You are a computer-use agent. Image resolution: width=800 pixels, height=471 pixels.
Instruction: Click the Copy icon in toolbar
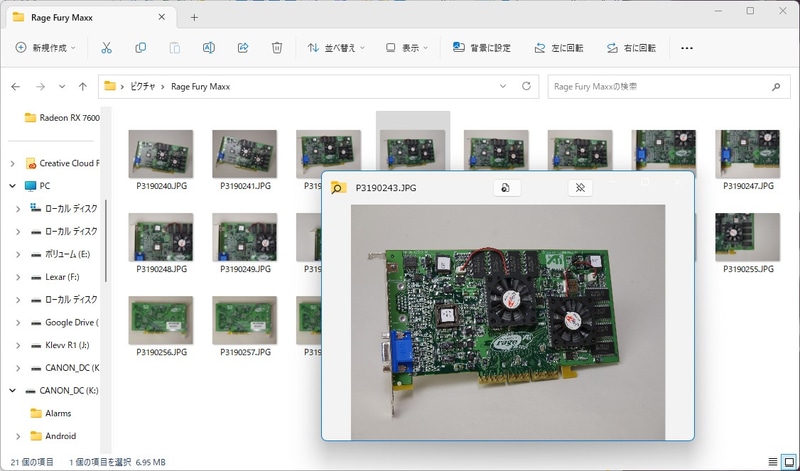tap(140, 48)
